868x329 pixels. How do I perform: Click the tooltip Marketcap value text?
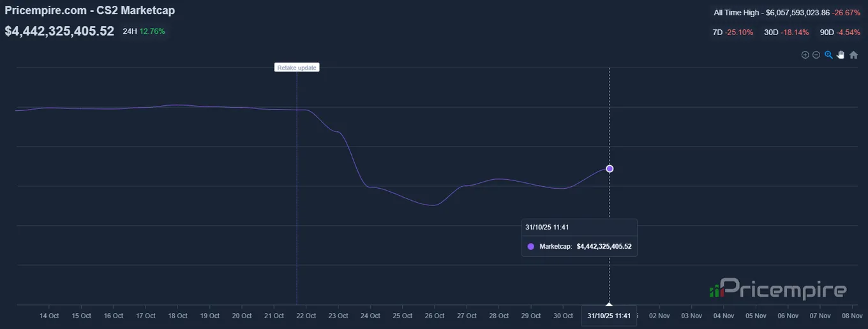[x=604, y=246]
